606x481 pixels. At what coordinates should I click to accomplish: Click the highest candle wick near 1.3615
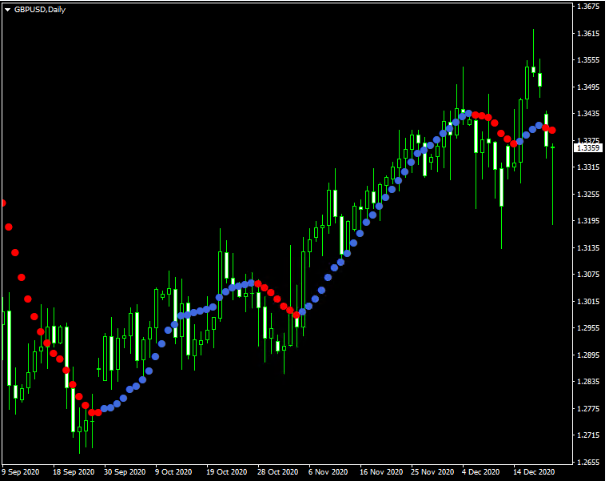[534, 32]
